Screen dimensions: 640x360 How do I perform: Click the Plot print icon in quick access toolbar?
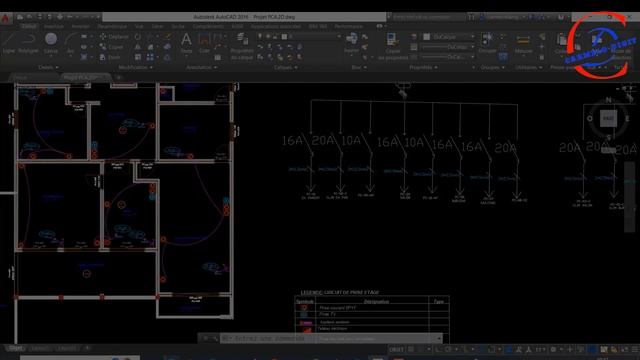point(60,17)
